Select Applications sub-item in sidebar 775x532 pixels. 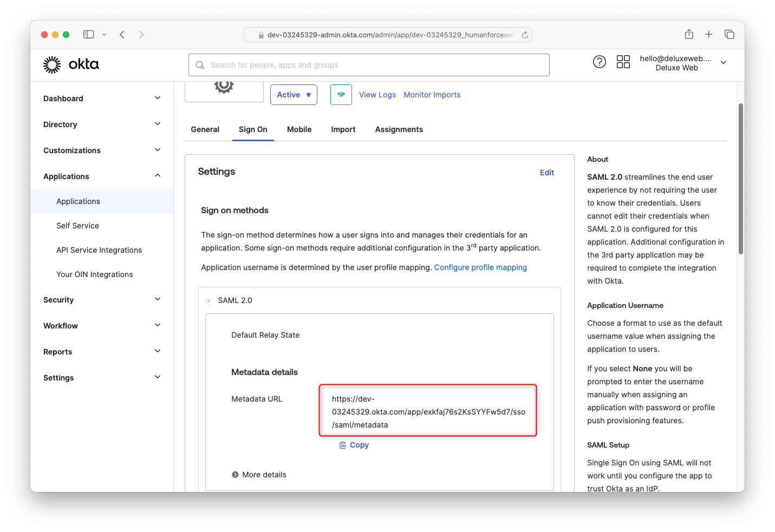[102, 201]
